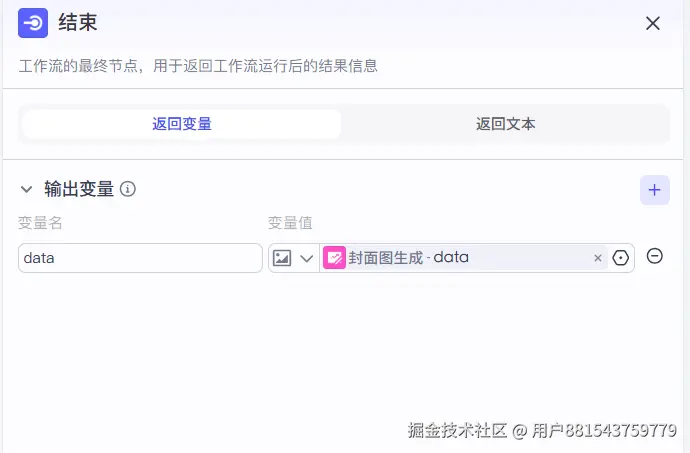
Task: Select the 返回文本 tab
Action: click(505, 124)
